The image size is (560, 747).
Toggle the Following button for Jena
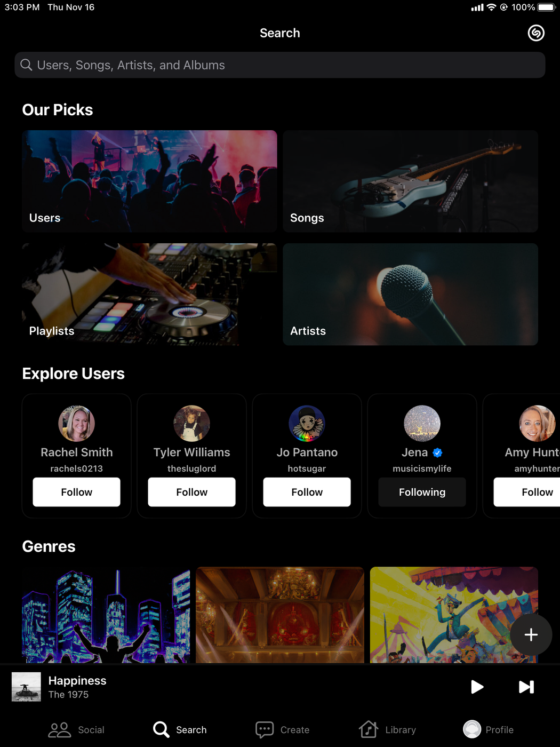tap(422, 492)
